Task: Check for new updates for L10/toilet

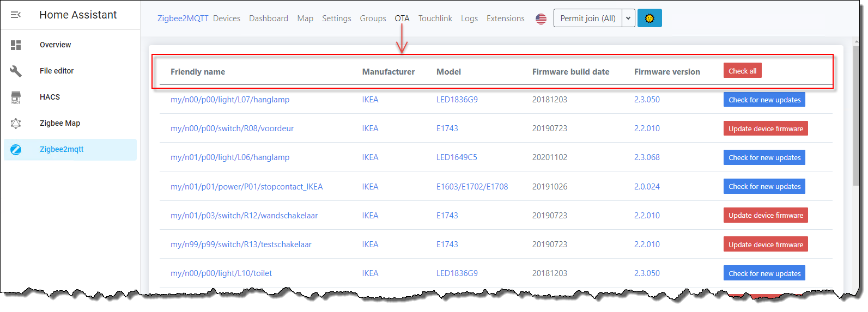Action: tap(764, 273)
